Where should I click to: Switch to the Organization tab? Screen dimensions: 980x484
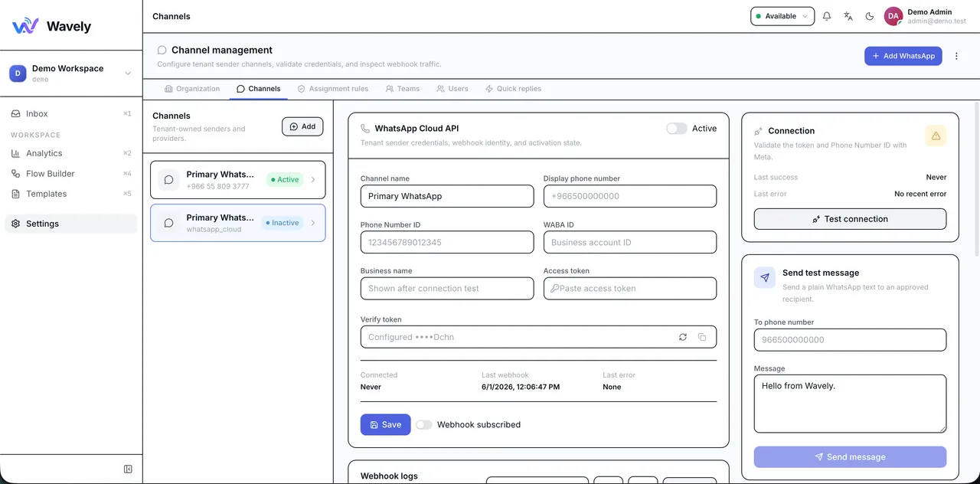coord(192,89)
